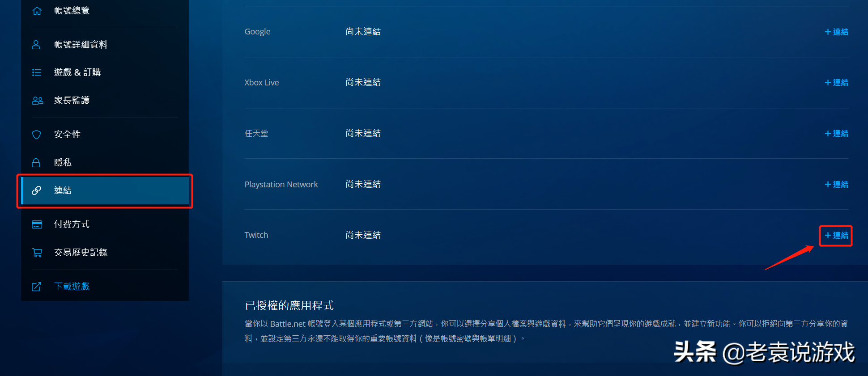This screenshot has width=868, height=376.
Task: Open 帳號詳細資料 menu item
Action: (x=81, y=45)
